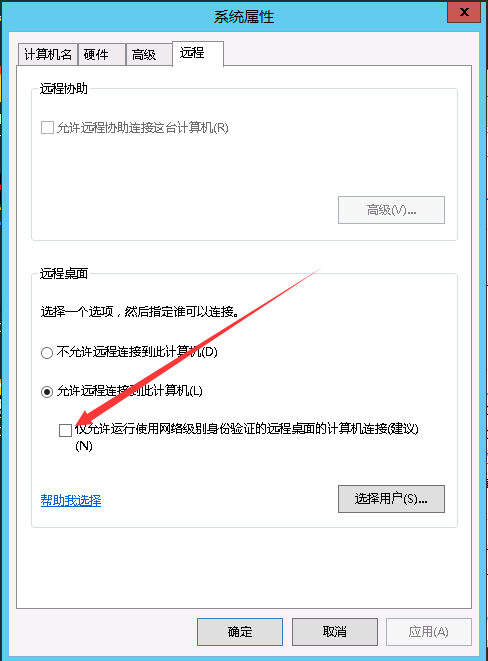The height and width of the screenshot is (661, 488).
Task: Go to the 高级 tab
Action: [149, 54]
